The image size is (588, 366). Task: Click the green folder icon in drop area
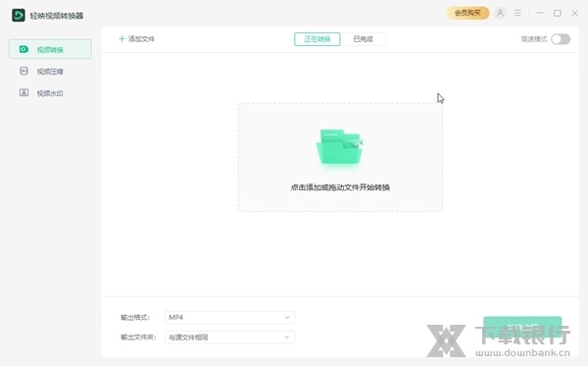point(340,147)
